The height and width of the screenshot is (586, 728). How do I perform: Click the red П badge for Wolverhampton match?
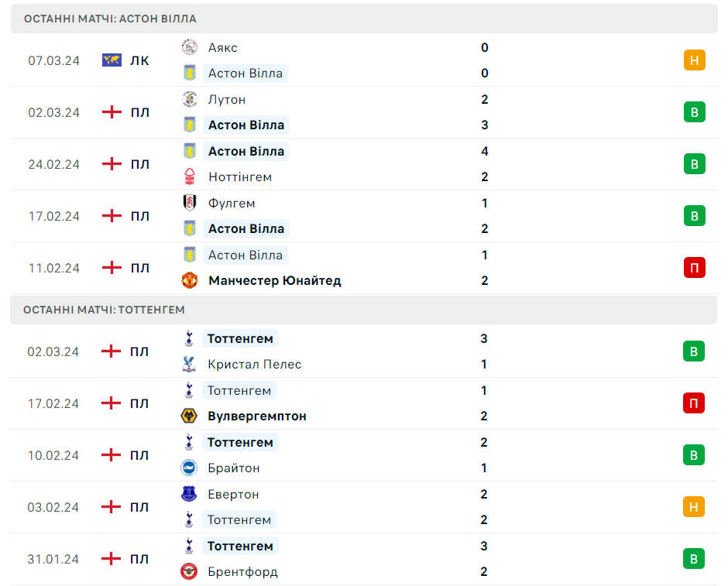point(694,403)
